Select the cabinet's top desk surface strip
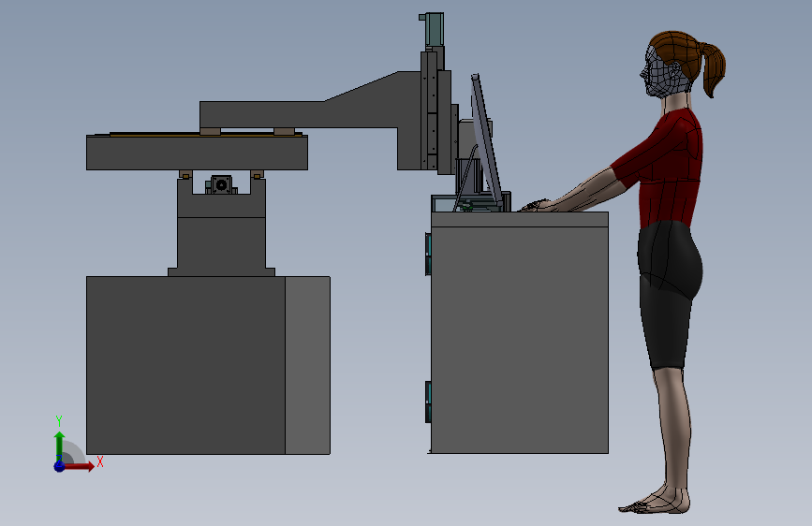Viewport: 812px width, 526px height. (520, 219)
